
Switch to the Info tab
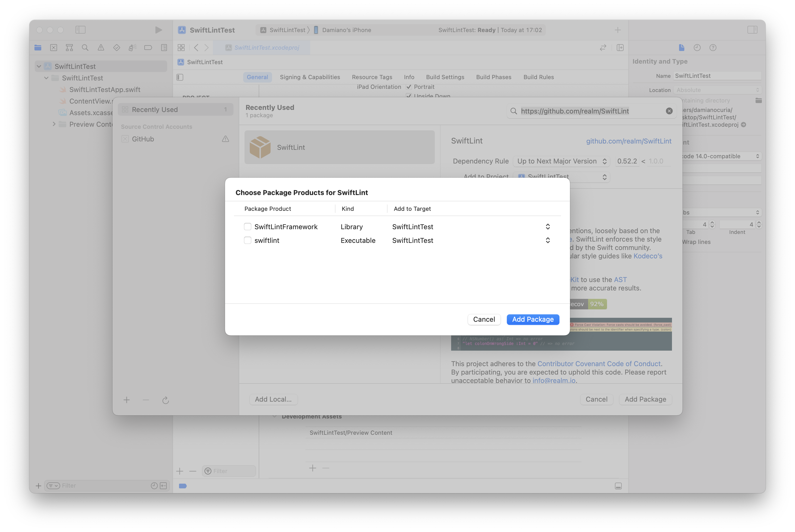[x=409, y=77]
